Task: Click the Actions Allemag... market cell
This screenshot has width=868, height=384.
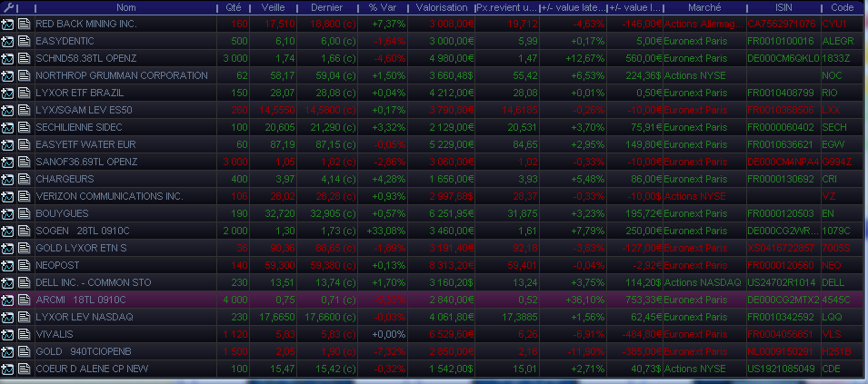Action: [x=704, y=24]
